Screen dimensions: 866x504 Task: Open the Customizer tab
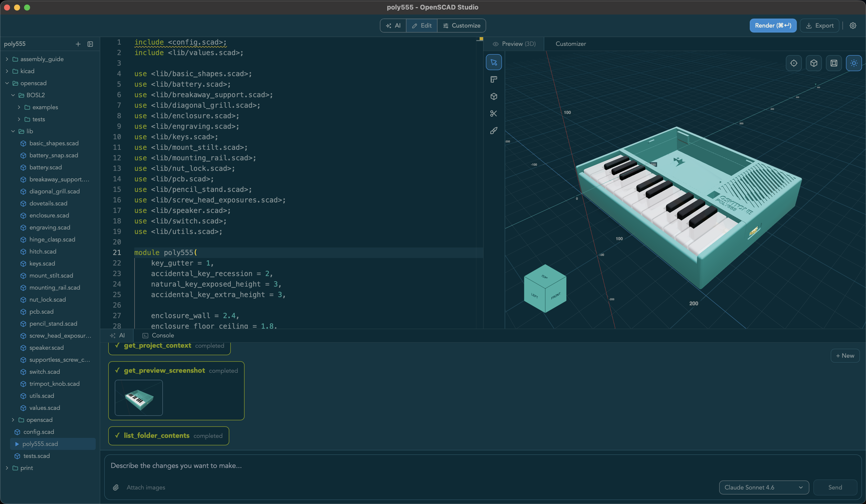tap(571, 44)
